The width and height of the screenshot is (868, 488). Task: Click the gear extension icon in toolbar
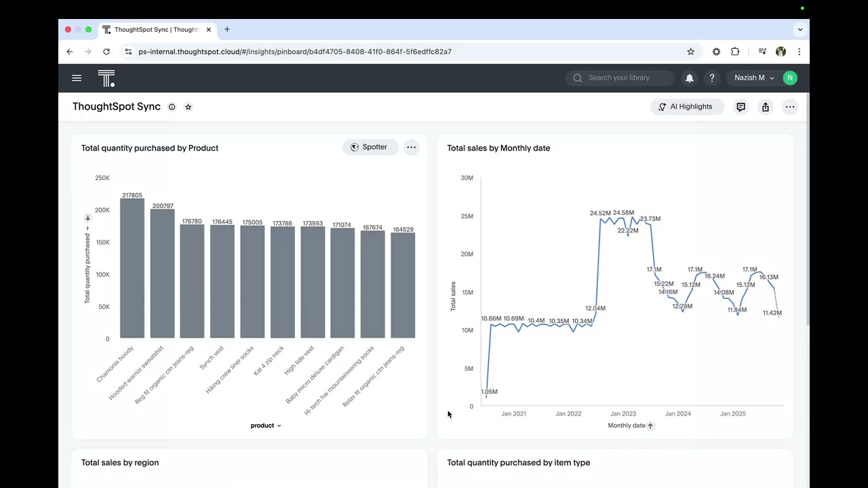[x=716, y=52]
